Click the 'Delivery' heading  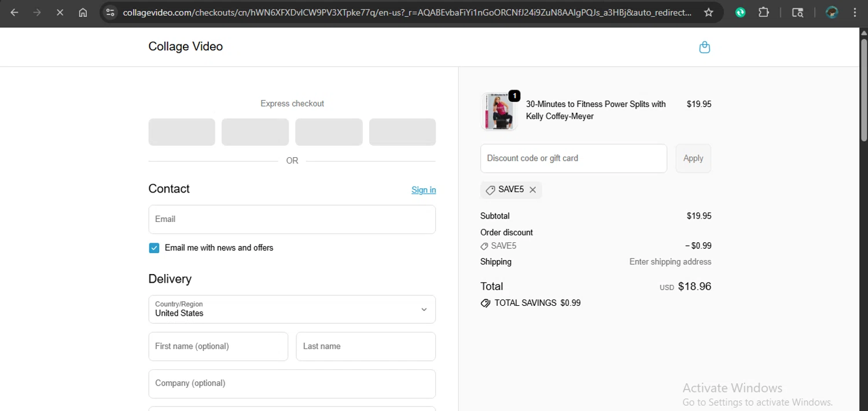click(170, 279)
